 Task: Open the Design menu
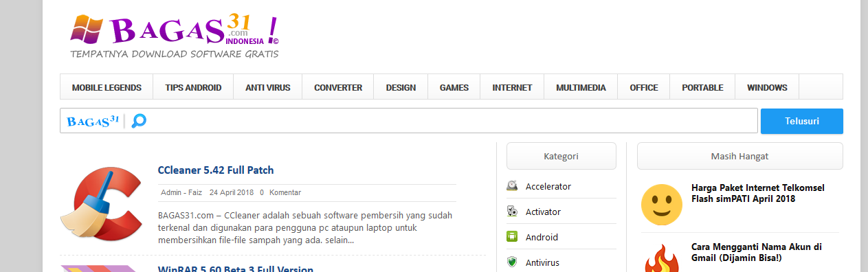coord(401,87)
